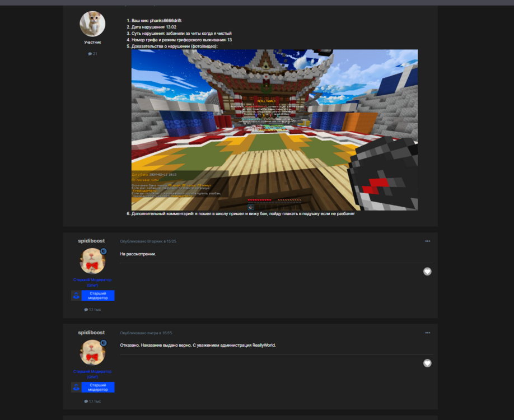Click the 1.1 тыс post count under first reply
Image resolution: width=514 pixels, height=420 pixels.
click(92, 310)
